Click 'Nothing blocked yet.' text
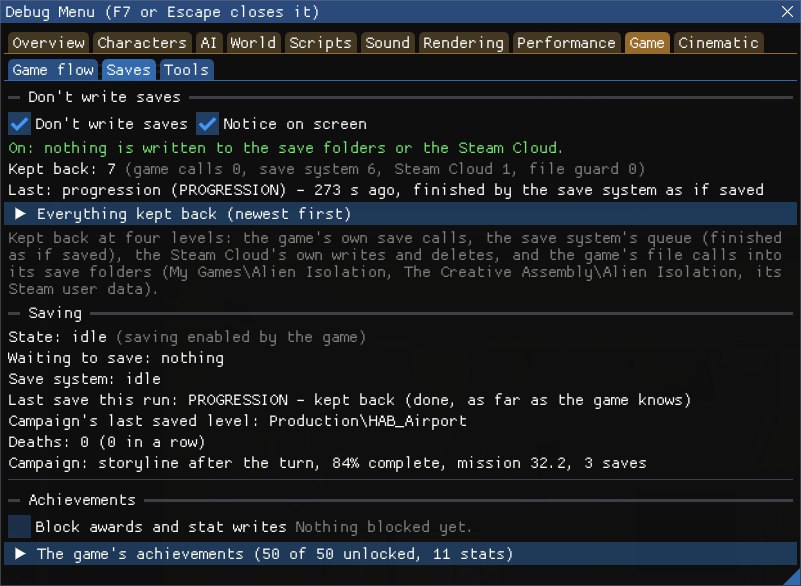 click(384, 527)
